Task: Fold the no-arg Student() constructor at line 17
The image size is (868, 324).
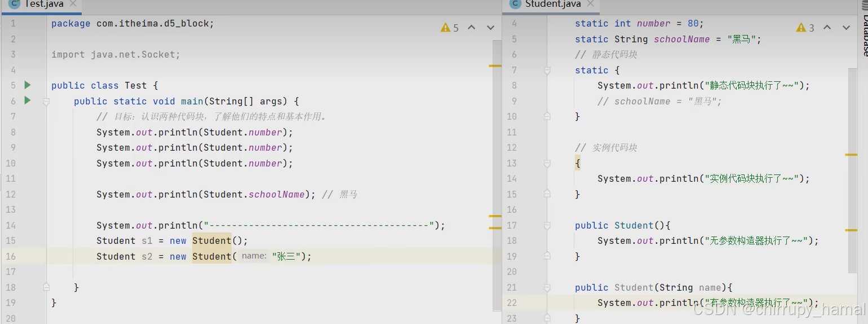Action: click(x=547, y=225)
